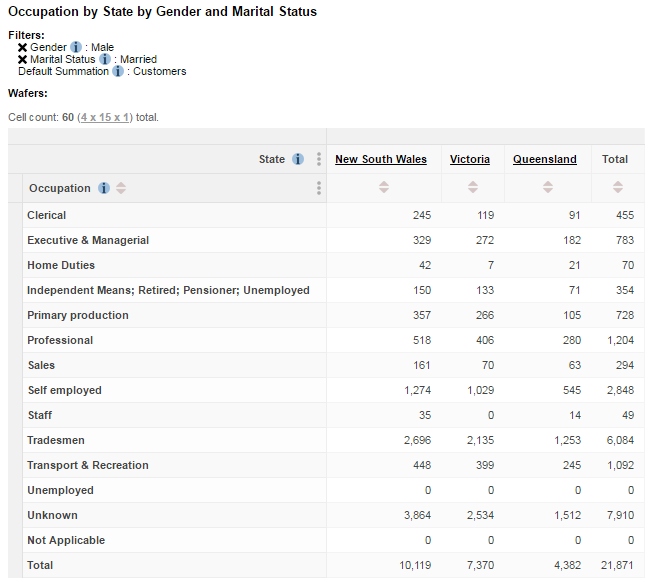This screenshot has width=652, height=582.
Task: Sort rows by the Occupation sort arrows
Action: (121, 188)
